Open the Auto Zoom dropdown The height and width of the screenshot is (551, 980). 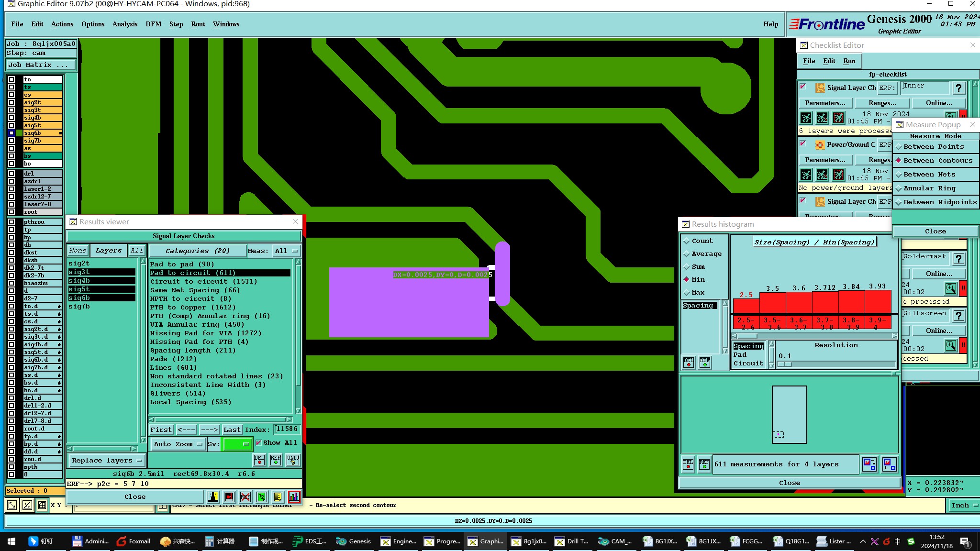tap(178, 444)
